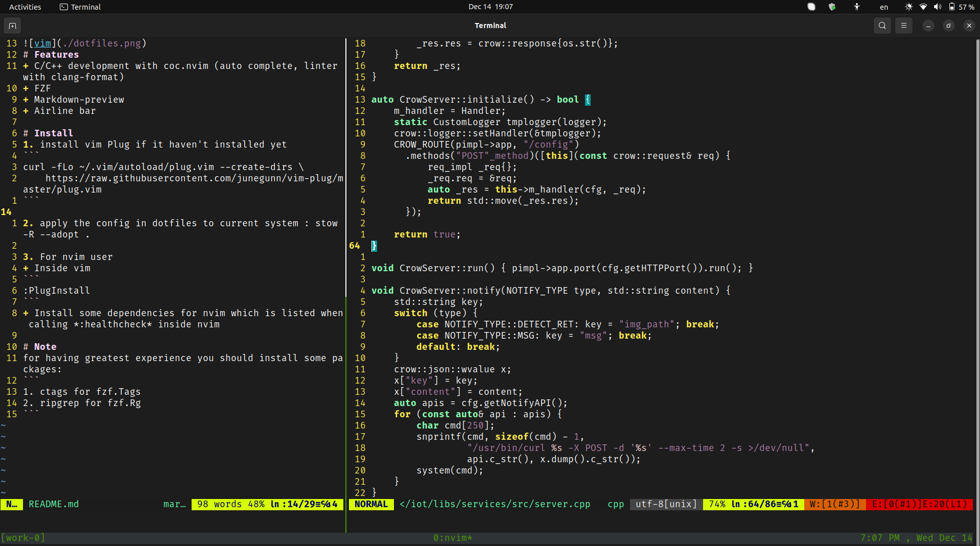The height and width of the screenshot is (546, 980).
Task: Open the Terminal app menu in top bar
Action: pyautogui.click(x=80, y=7)
